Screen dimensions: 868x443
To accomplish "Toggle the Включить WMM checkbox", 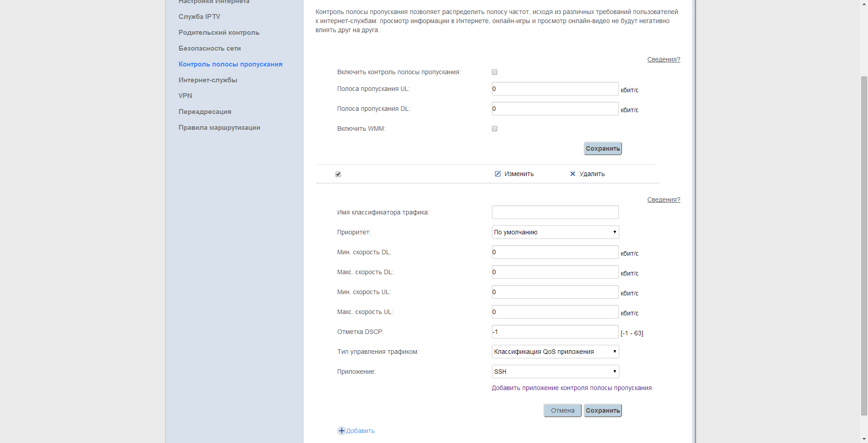I will (495, 129).
